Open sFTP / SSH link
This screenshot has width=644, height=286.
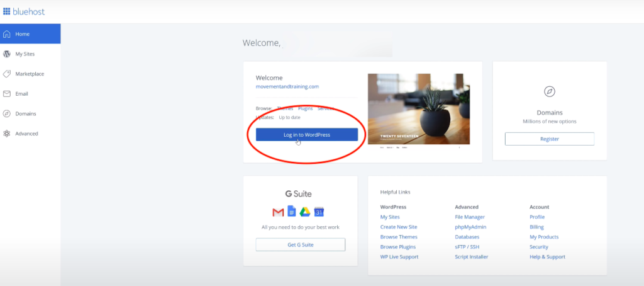(x=467, y=247)
